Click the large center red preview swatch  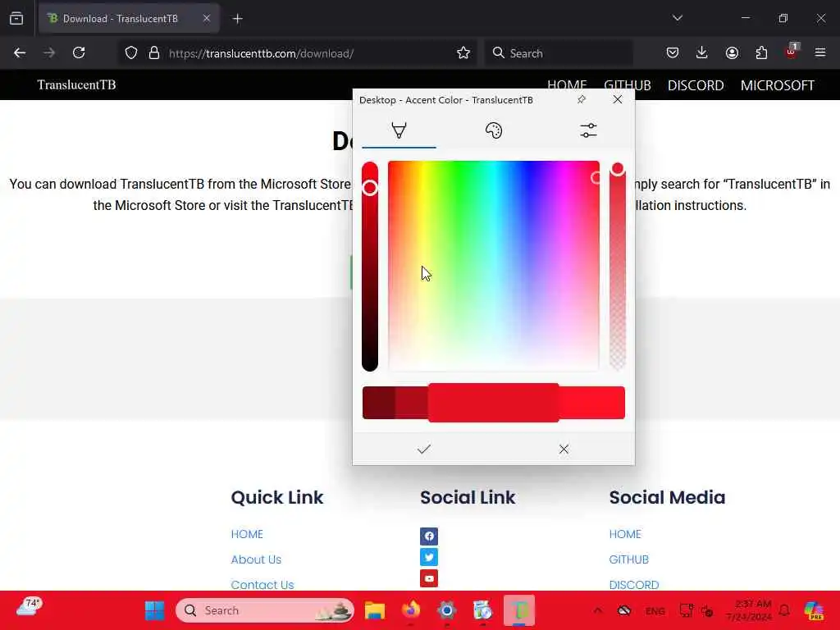tap(493, 403)
